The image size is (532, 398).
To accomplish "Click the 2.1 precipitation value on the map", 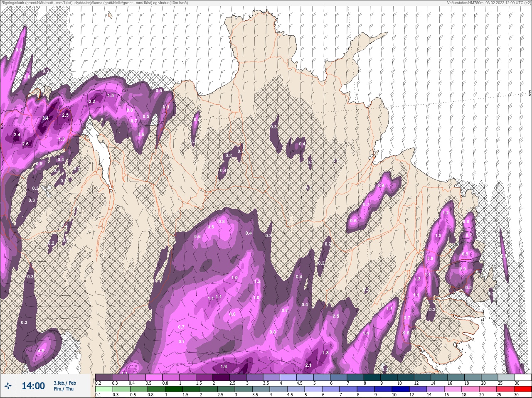I will tap(308, 366).
